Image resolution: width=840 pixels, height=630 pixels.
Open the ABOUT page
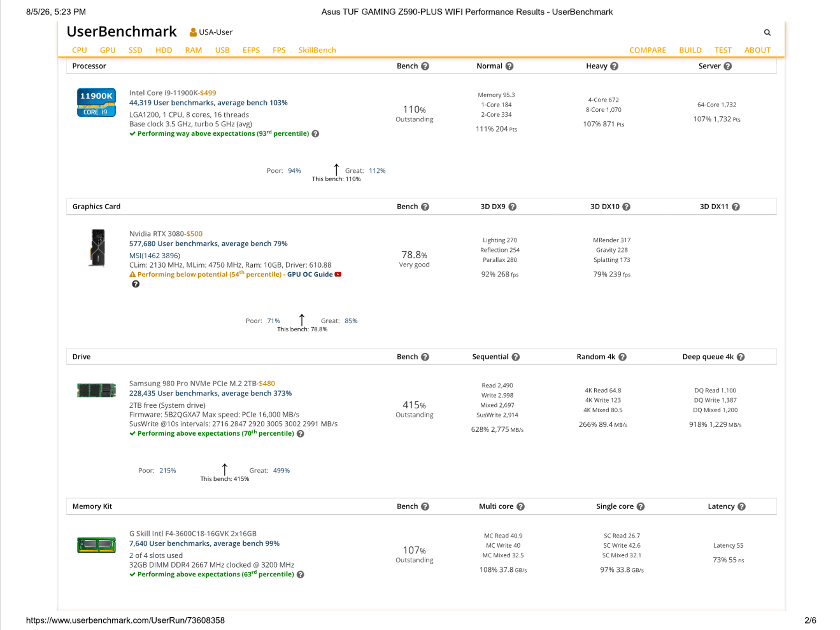click(758, 50)
